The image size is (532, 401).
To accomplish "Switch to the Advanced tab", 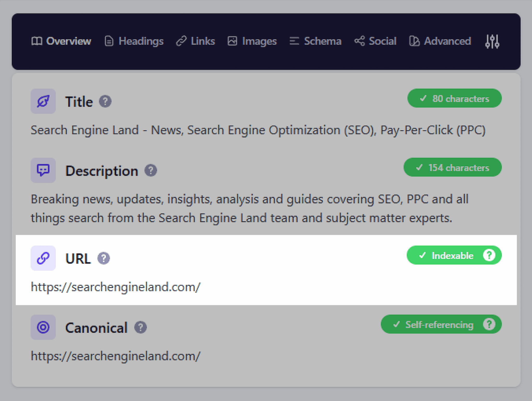I will click(x=440, y=41).
